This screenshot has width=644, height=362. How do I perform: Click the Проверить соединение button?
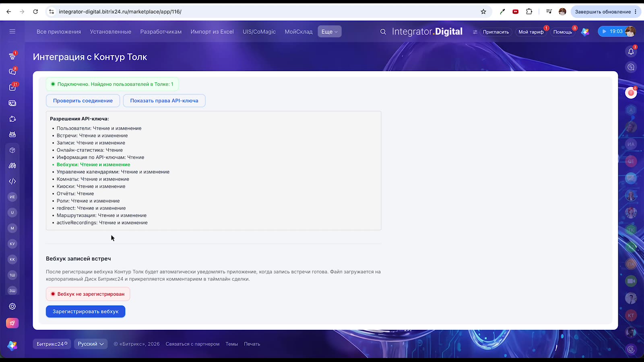(83, 101)
